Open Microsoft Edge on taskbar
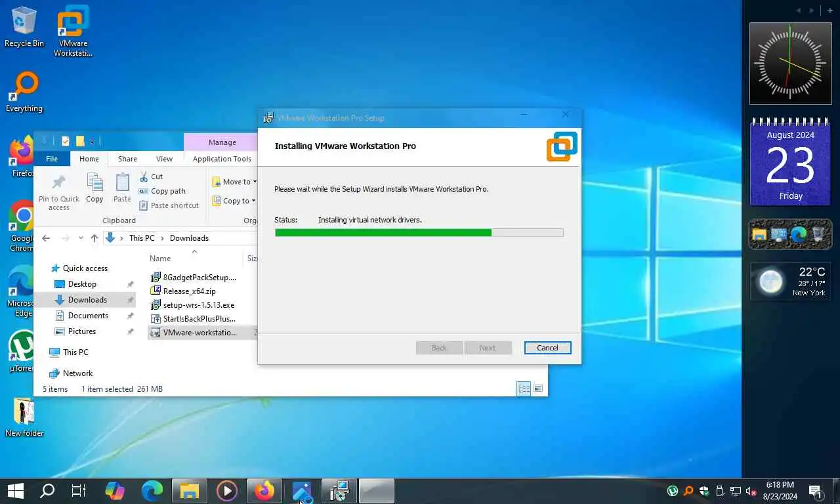 152,490
